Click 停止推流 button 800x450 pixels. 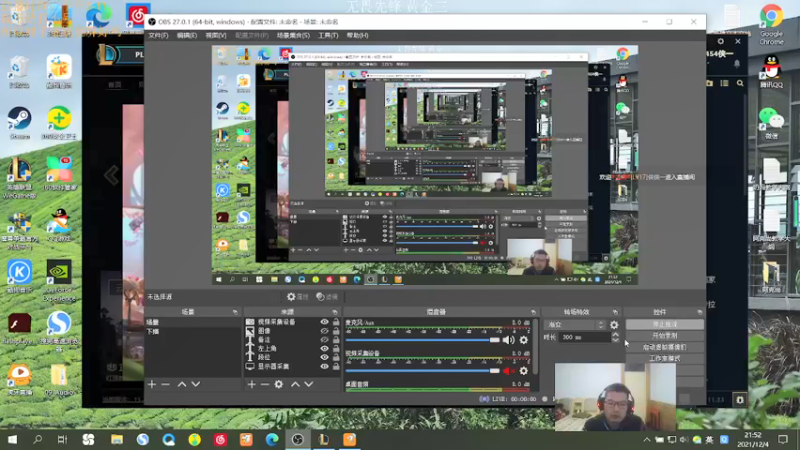click(x=664, y=324)
